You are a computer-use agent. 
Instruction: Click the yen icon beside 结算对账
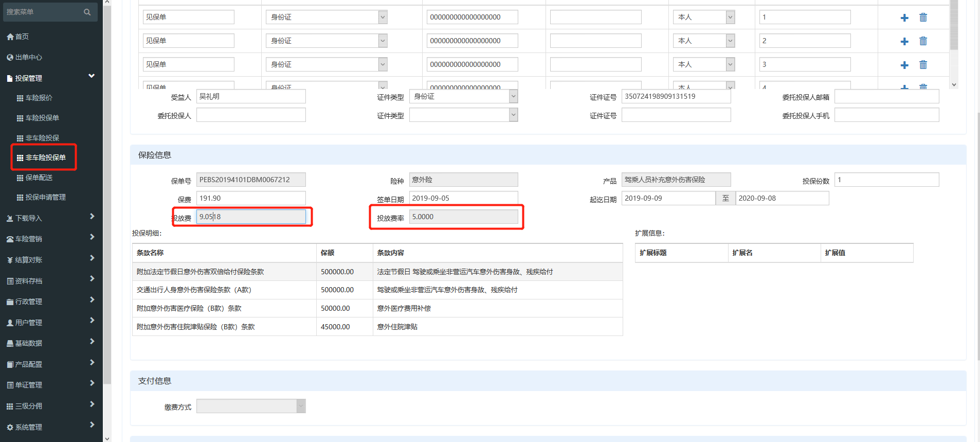[10, 260]
